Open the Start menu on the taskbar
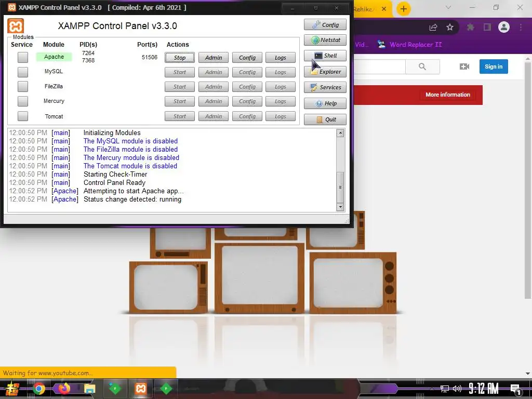Screen dimensions: 532x399 click(12, 389)
